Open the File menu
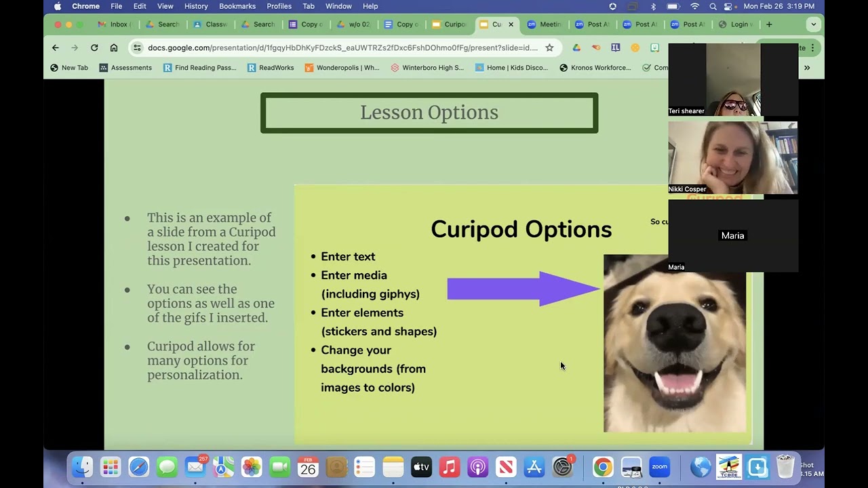This screenshot has height=488, width=868. click(117, 6)
